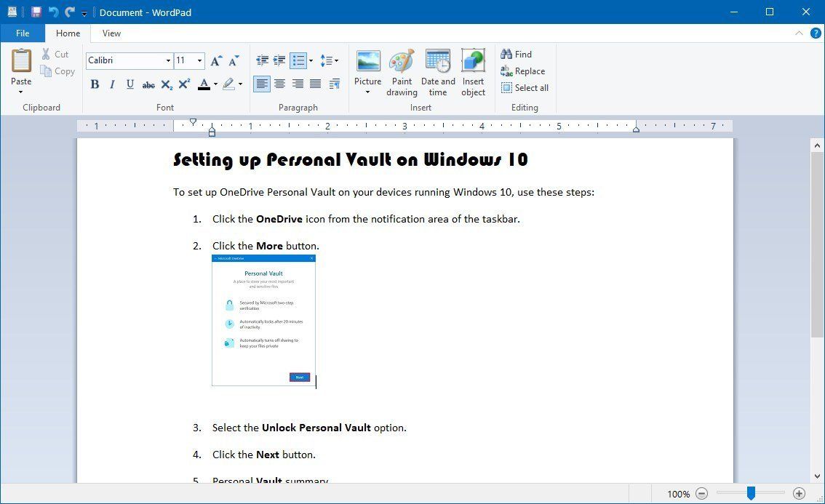Toggle bold formatting
This screenshot has height=504, width=825.
coord(95,84)
